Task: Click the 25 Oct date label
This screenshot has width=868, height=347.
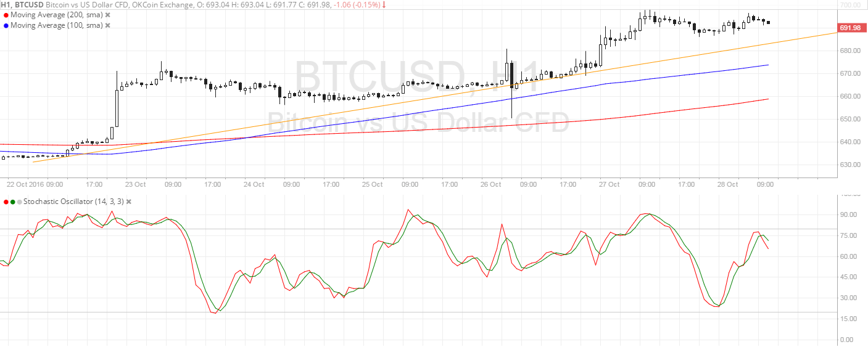Action: coord(373,184)
